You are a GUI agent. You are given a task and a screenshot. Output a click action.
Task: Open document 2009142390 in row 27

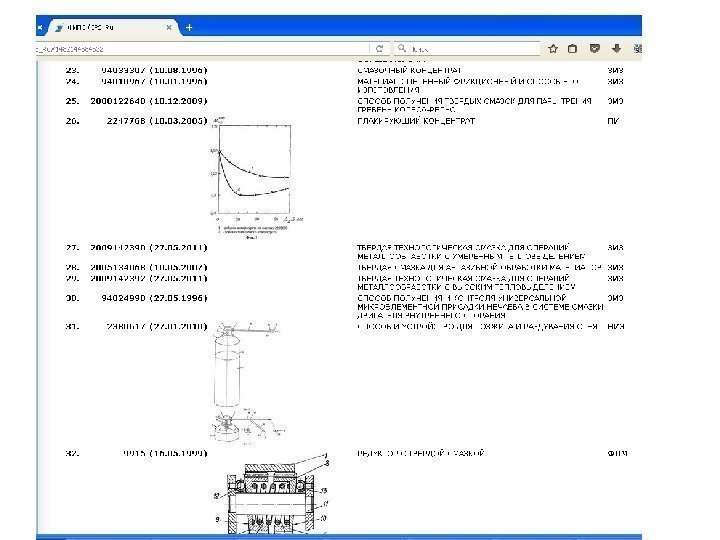(149, 248)
